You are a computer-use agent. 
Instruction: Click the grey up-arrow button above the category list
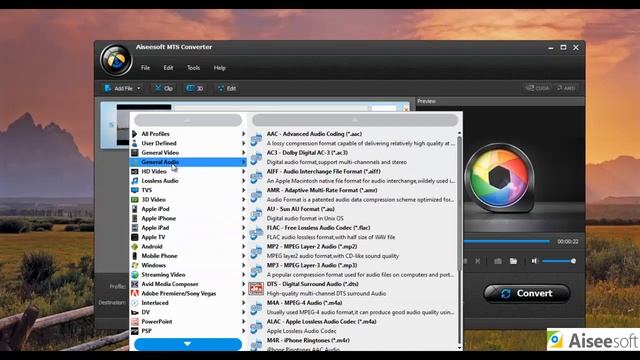coord(188,120)
